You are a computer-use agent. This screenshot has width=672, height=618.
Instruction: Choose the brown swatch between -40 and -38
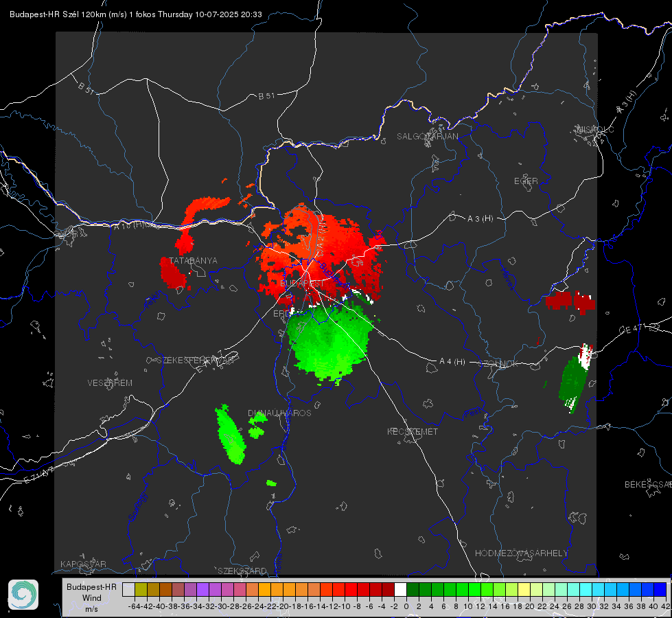point(166,589)
